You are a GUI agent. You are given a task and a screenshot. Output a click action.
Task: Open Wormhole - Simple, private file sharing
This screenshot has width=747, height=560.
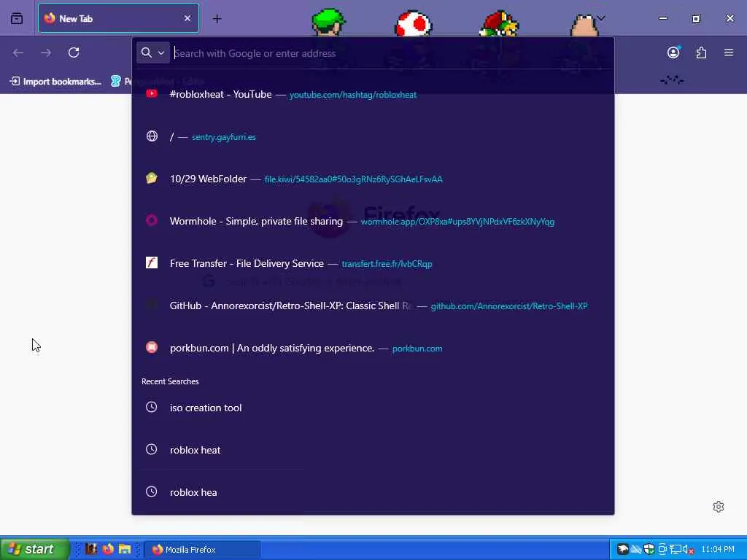pos(373,221)
